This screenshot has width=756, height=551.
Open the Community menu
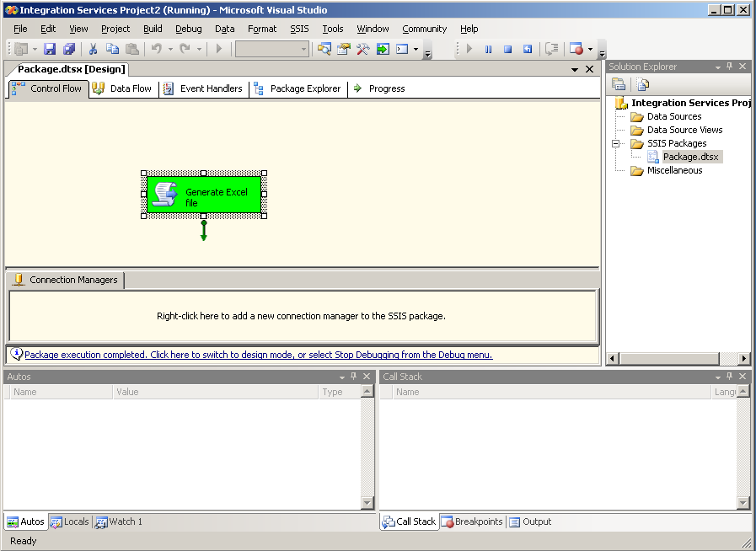(x=424, y=29)
